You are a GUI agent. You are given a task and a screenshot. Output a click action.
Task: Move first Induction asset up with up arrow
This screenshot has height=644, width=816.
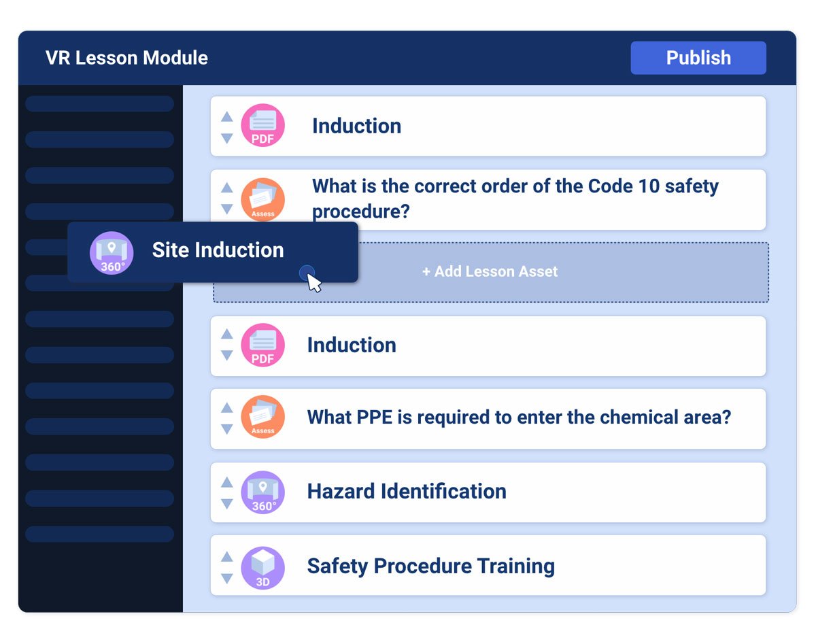click(227, 117)
